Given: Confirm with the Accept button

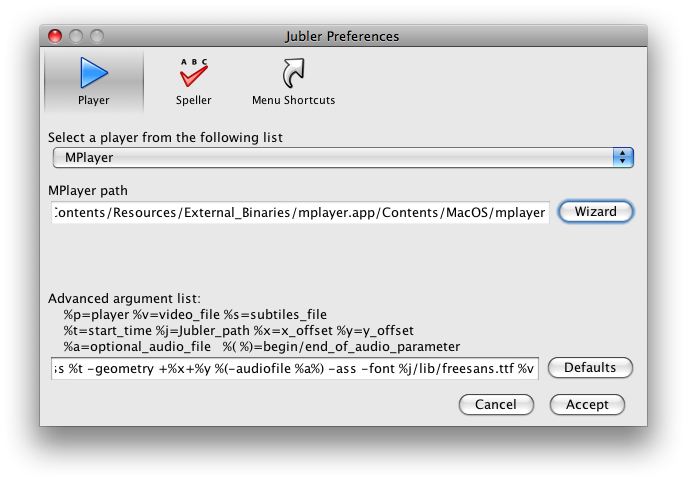Looking at the screenshot, I should (x=587, y=404).
